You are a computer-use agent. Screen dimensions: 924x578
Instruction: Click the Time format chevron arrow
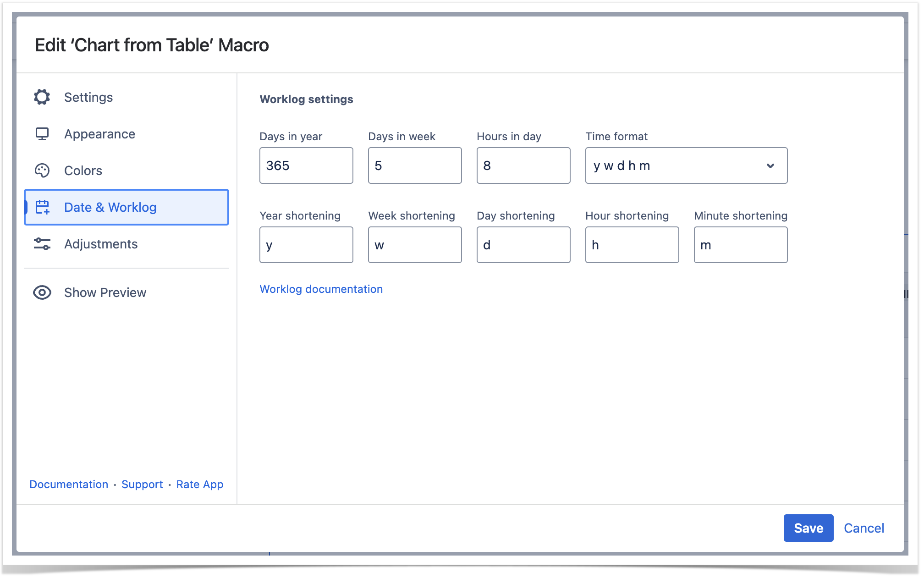(770, 165)
